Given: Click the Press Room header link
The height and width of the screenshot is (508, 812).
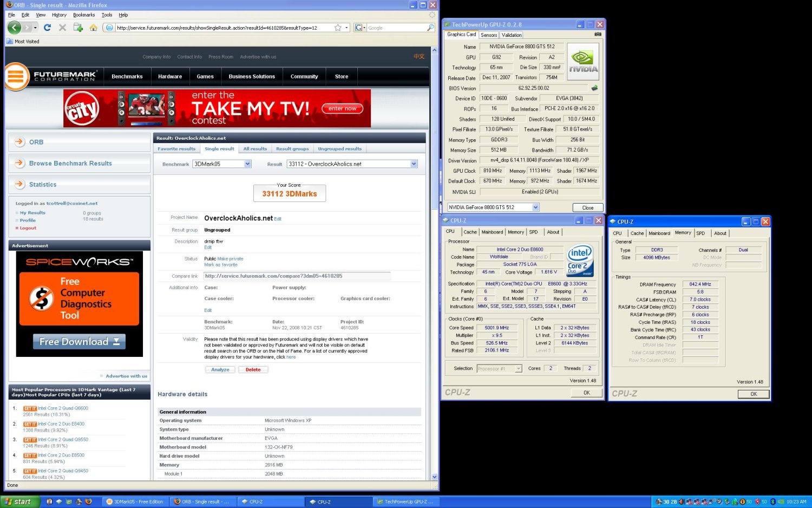Looking at the screenshot, I should click(x=221, y=57).
